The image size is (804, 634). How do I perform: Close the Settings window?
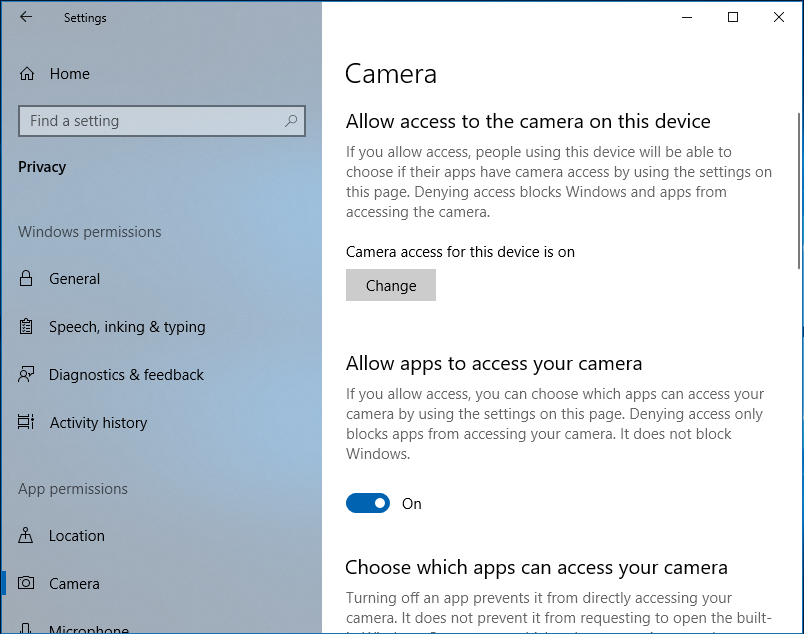click(779, 17)
